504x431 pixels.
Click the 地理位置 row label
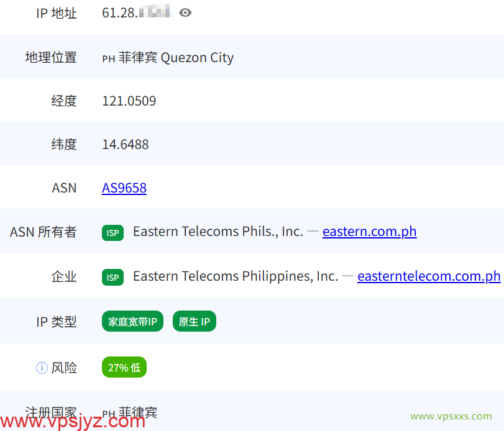click(x=51, y=58)
